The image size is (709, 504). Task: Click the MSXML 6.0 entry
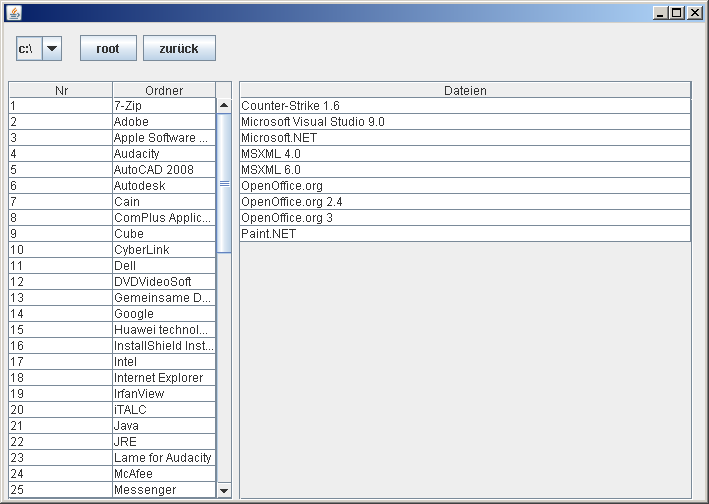[x=465, y=170]
